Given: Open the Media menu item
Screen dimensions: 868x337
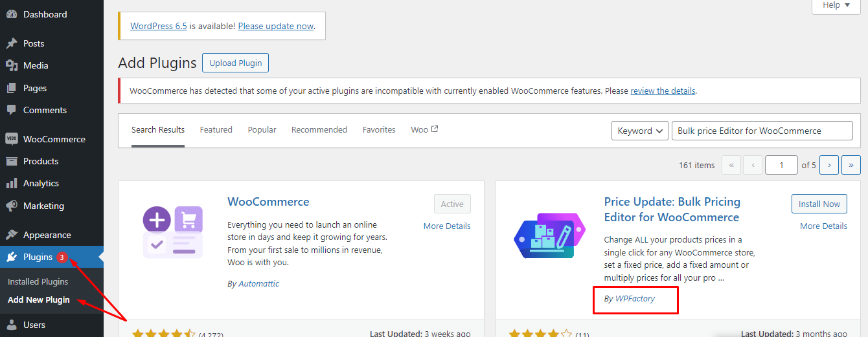Looking at the screenshot, I should (x=52, y=65).
